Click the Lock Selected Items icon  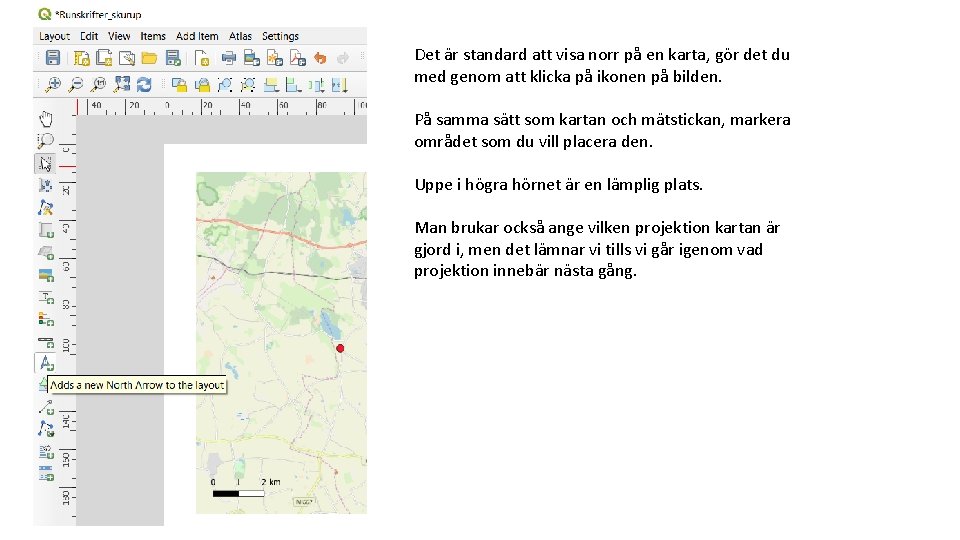[179, 84]
